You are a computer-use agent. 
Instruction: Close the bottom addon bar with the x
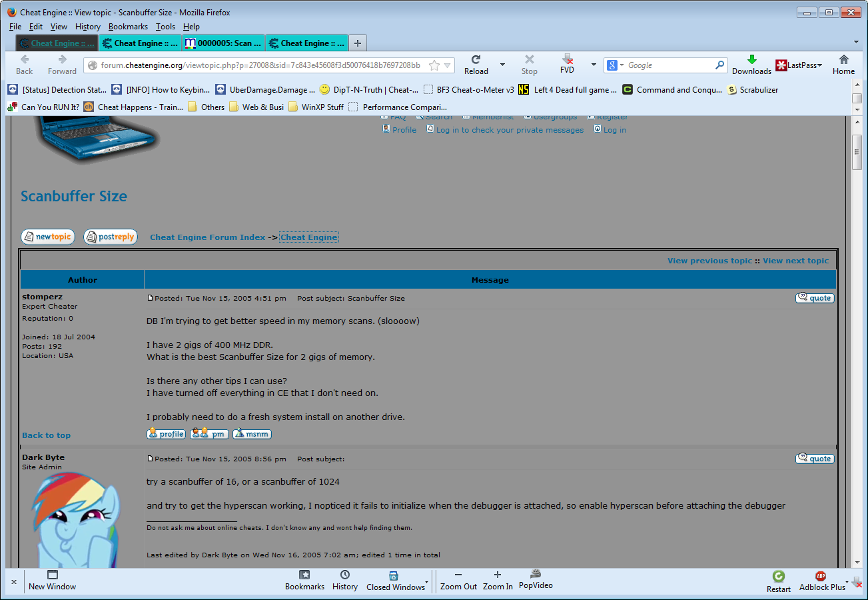tap(14, 582)
